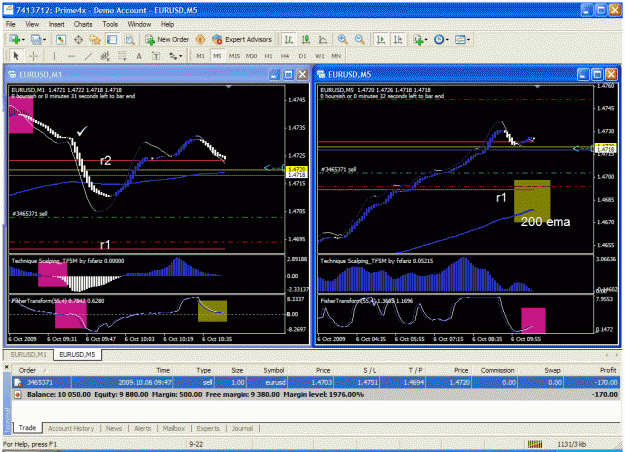Open the Templates icon

click(460, 39)
